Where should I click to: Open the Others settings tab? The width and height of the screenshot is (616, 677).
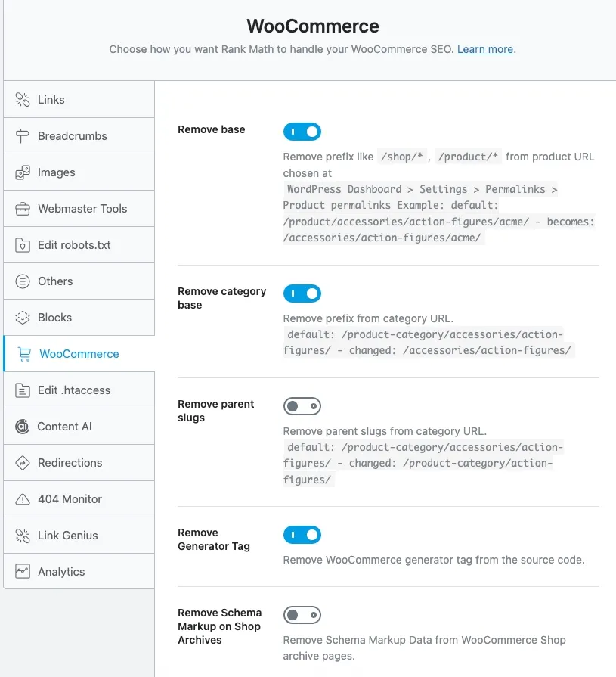[79, 281]
